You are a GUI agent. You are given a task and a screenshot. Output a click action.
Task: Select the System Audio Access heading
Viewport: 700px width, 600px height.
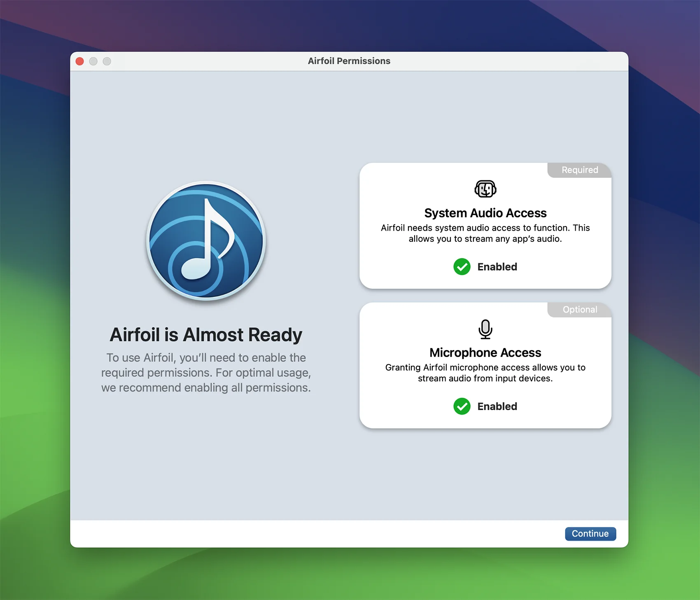(485, 213)
